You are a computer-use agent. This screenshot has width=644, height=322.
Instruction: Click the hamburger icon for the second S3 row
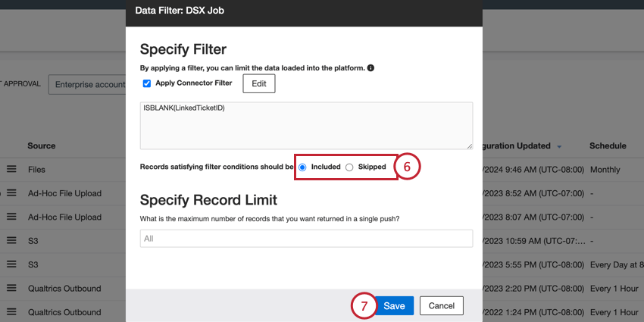coord(11,264)
